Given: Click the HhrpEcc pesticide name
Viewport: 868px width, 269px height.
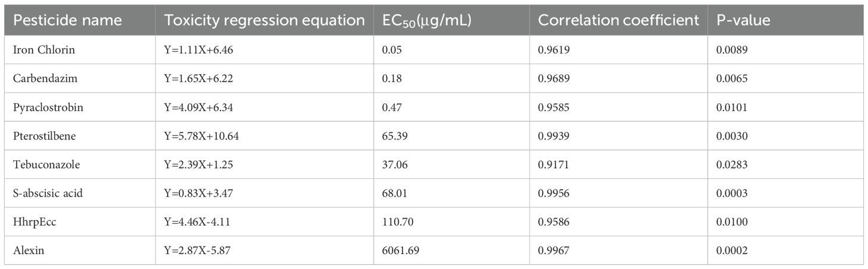Looking at the screenshot, I should [32, 221].
